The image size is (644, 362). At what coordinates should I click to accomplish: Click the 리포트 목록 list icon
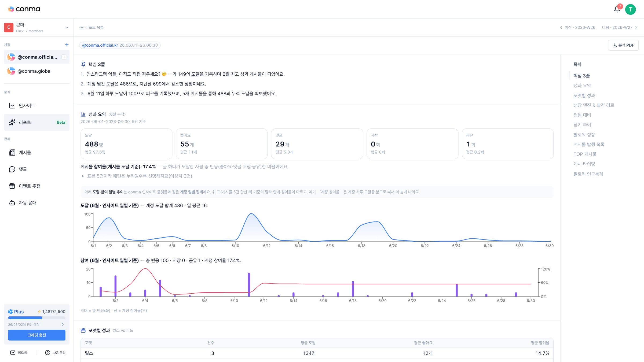(x=81, y=28)
